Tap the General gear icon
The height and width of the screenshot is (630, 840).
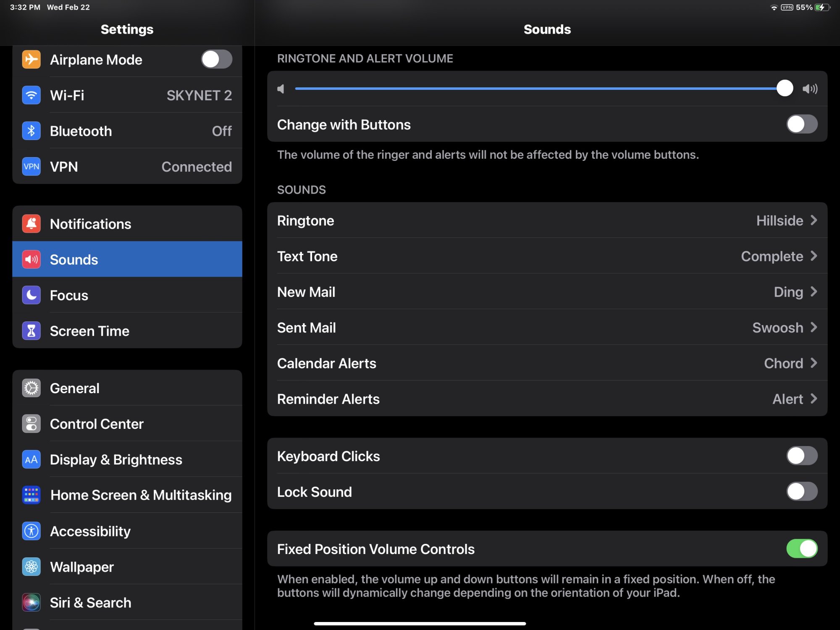31,388
